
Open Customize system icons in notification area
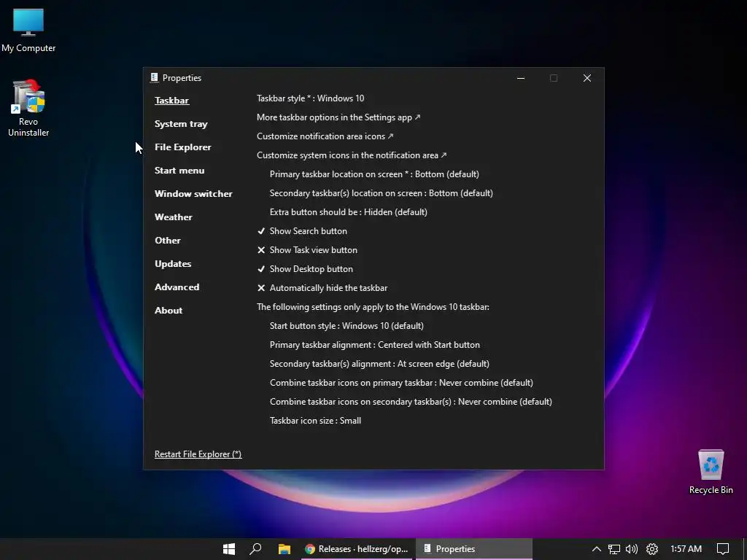(x=352, y=155)
